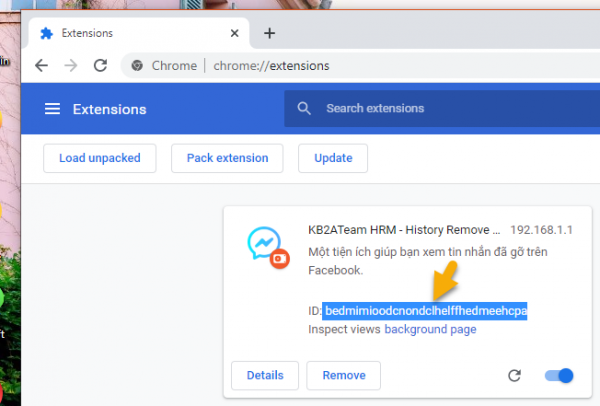Click the search magnifier icon
The image size is (600, 406).
304,108
